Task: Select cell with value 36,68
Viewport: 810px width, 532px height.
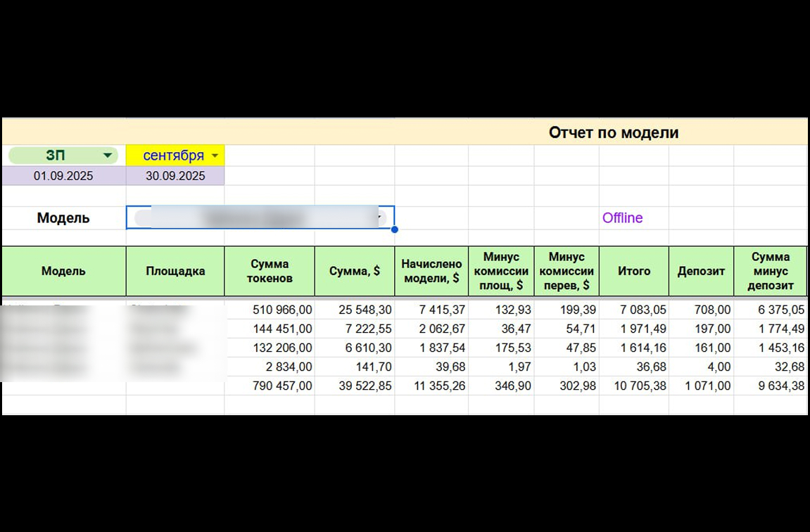Action: [x=634, y=367]
